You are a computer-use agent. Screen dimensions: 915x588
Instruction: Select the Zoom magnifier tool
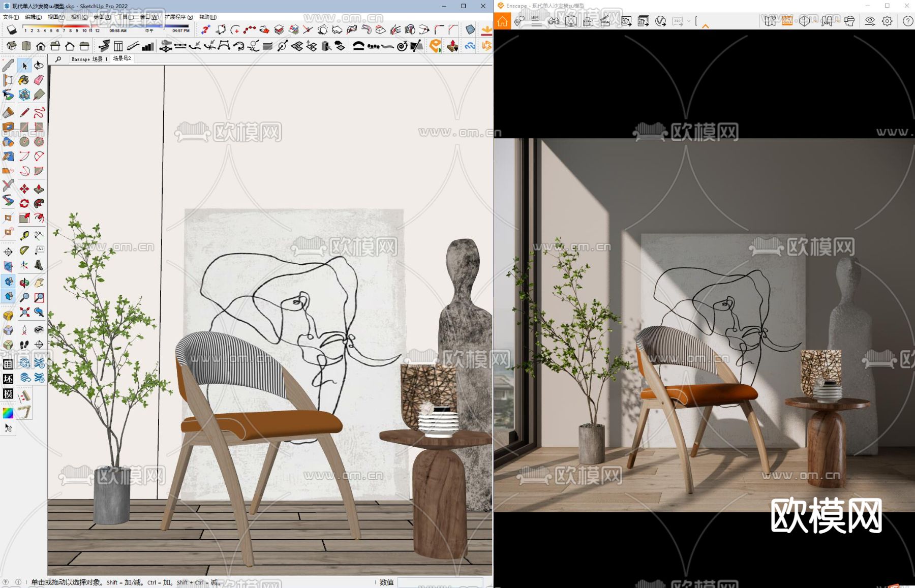pos(24,297)
